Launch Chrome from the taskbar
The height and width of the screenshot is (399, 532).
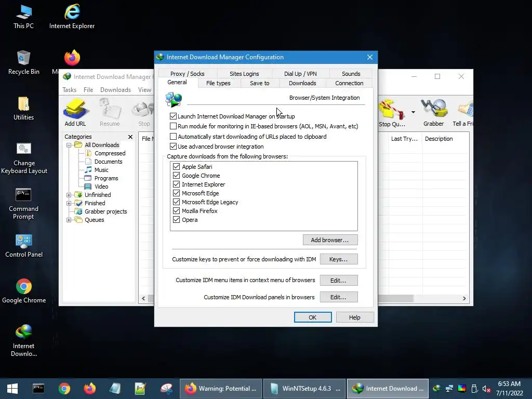pyautogui.click(x=64, y=389)
